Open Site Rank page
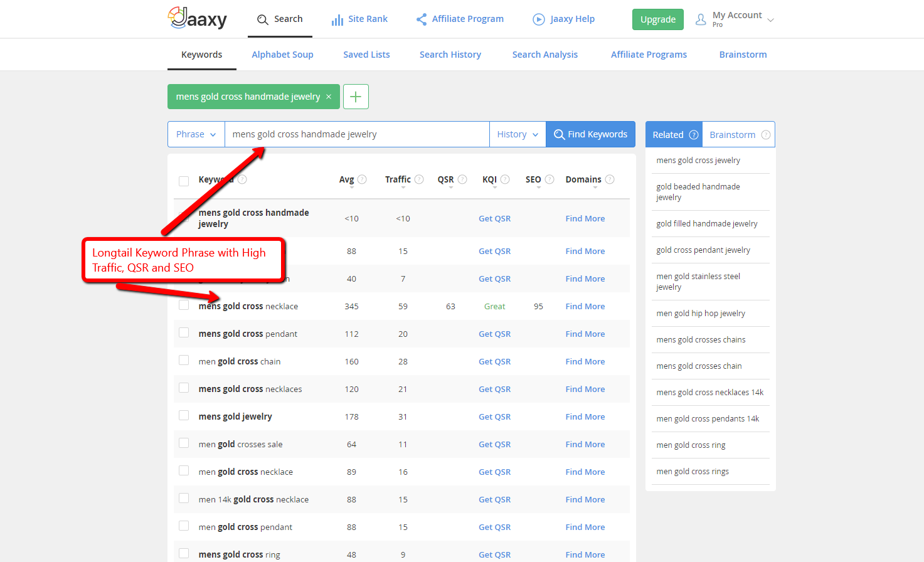Screen dimensions: 924x562 tap(359, 19)
